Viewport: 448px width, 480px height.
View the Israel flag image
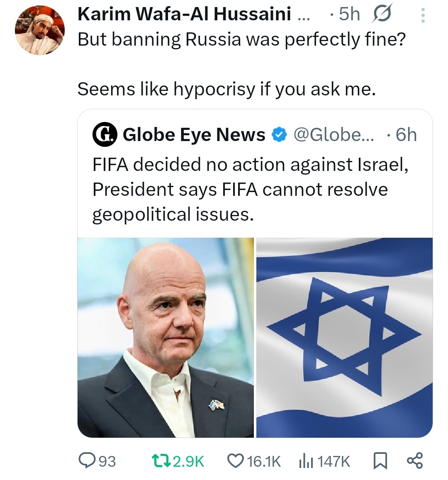pyautogui.click(x=344, y=337)
